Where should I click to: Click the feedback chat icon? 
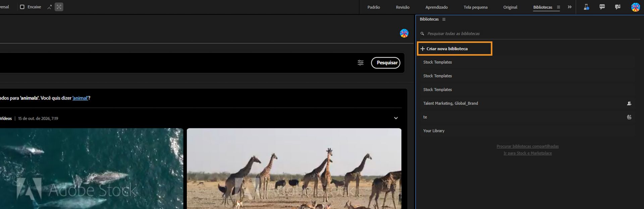[x=618, y=7]
